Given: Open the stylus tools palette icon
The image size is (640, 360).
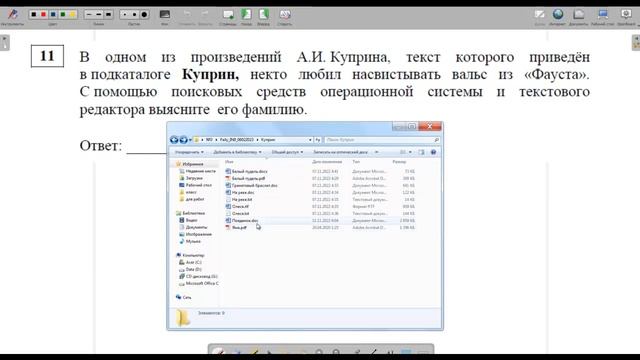Looking at the screenshot, I should click(x=13, y=14).
